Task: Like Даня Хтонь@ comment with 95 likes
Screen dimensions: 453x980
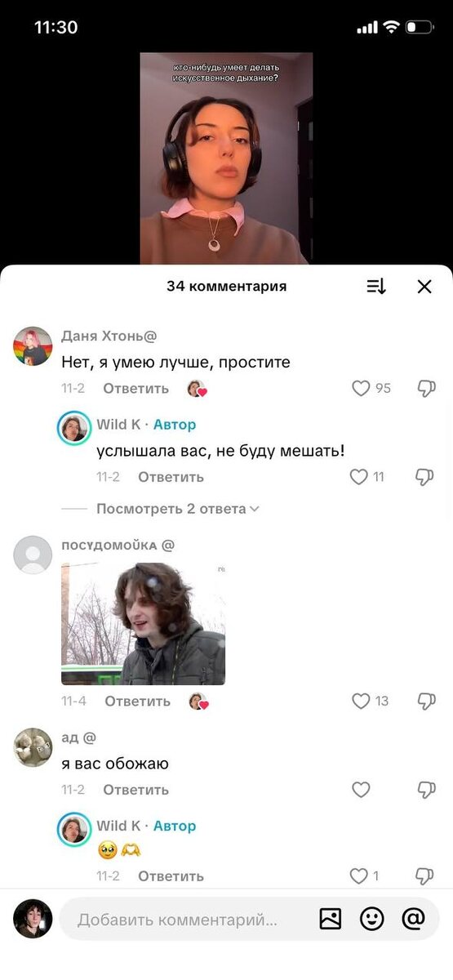Action: (361, 389)
